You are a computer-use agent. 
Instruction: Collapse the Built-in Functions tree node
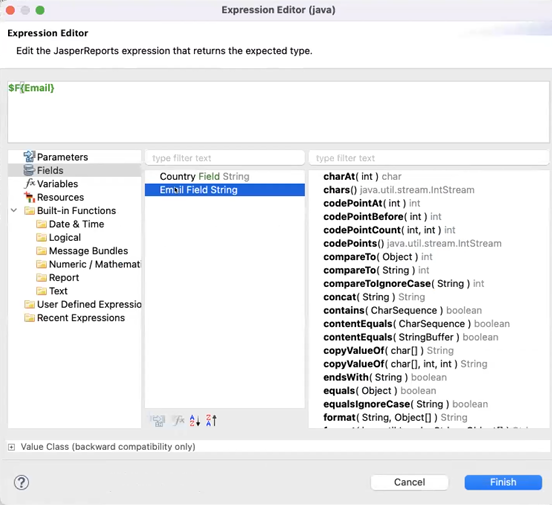pyautogui.click(x=14, y=211)
